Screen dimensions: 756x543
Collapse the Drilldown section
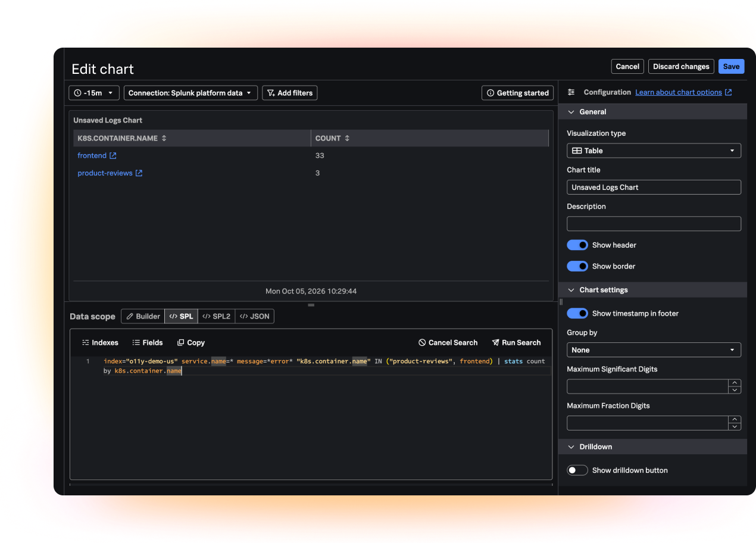[x=652, y=447]
